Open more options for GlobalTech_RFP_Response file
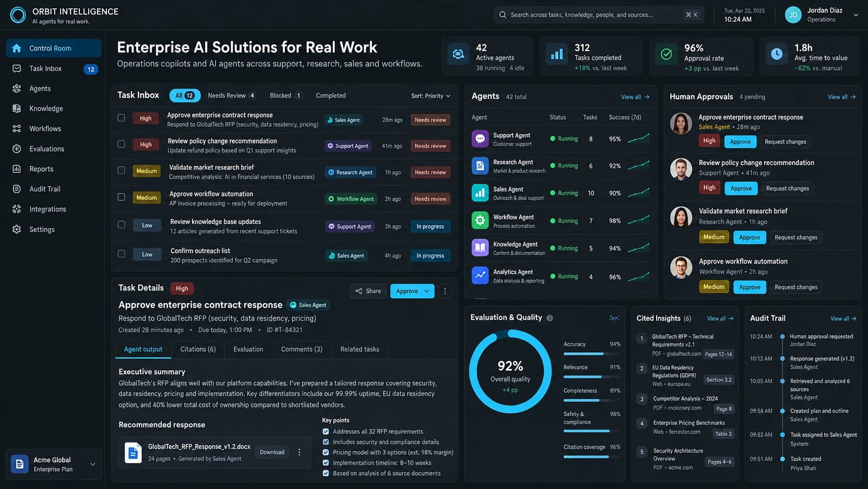868x489 pixels. [x=300, y=452]
